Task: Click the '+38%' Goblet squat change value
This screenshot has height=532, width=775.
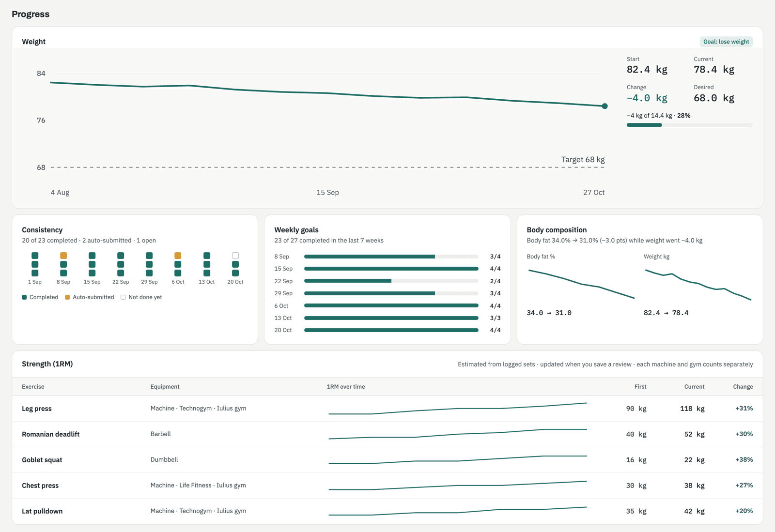Action: coord(744,460)
